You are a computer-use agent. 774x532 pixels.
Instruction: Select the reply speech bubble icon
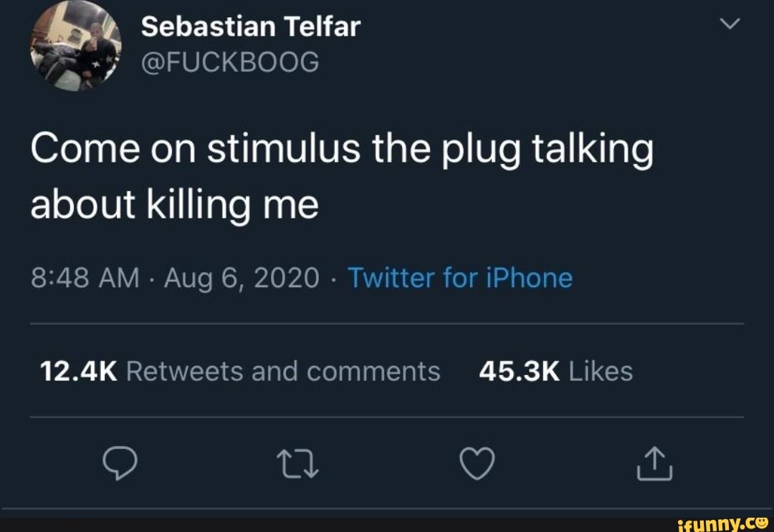[x=120, y=463]
